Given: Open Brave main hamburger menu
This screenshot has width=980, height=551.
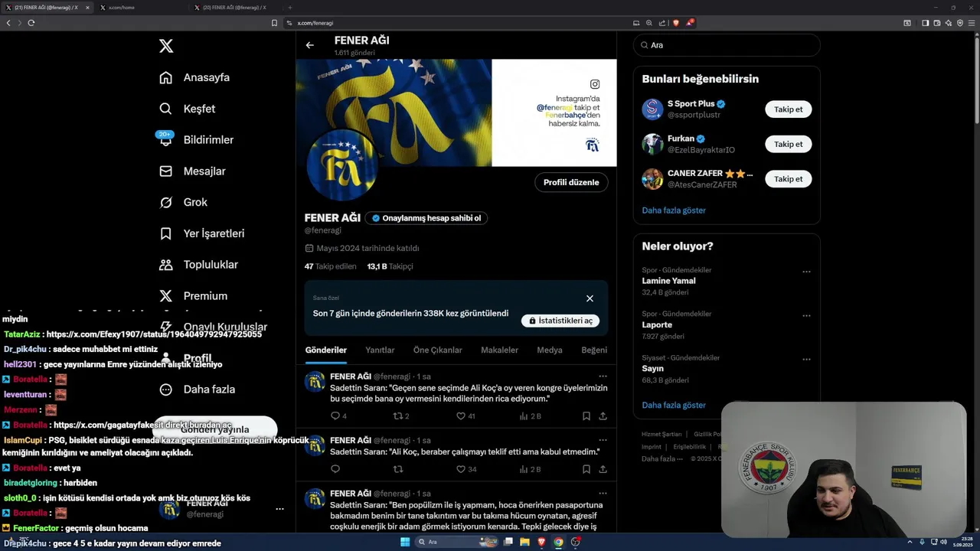Looking at the screenshot, I should tap(972, 23).
